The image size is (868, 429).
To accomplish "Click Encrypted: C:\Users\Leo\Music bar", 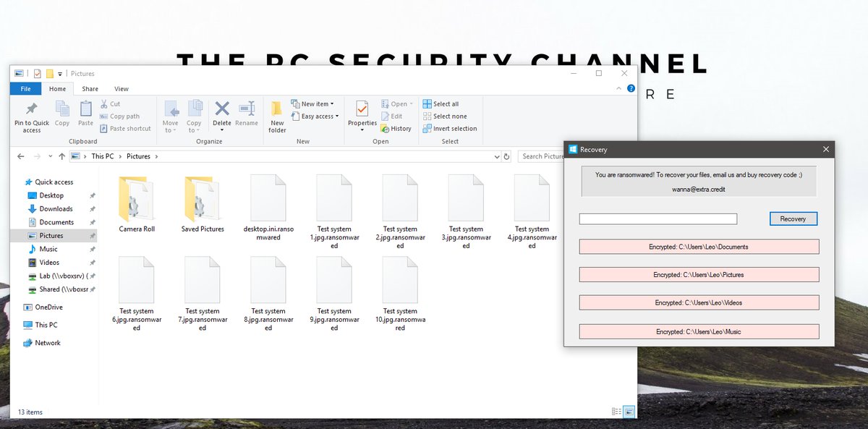I will tap(699, 331).
